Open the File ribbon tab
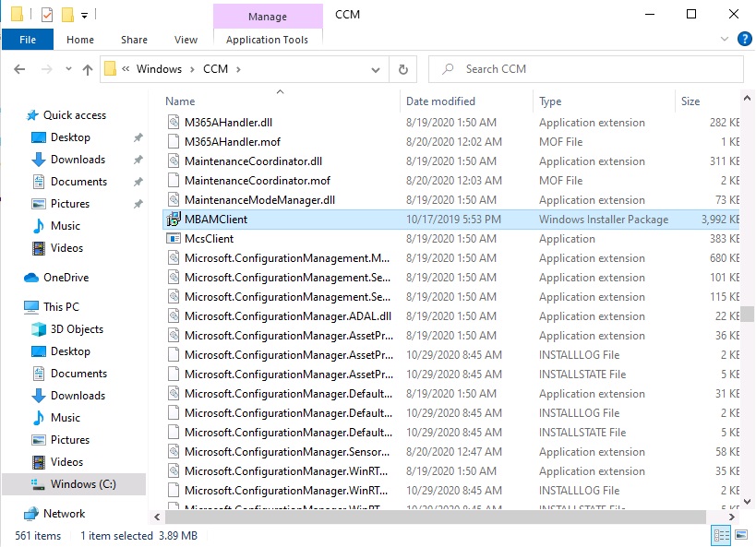 (x=28, y=40)
